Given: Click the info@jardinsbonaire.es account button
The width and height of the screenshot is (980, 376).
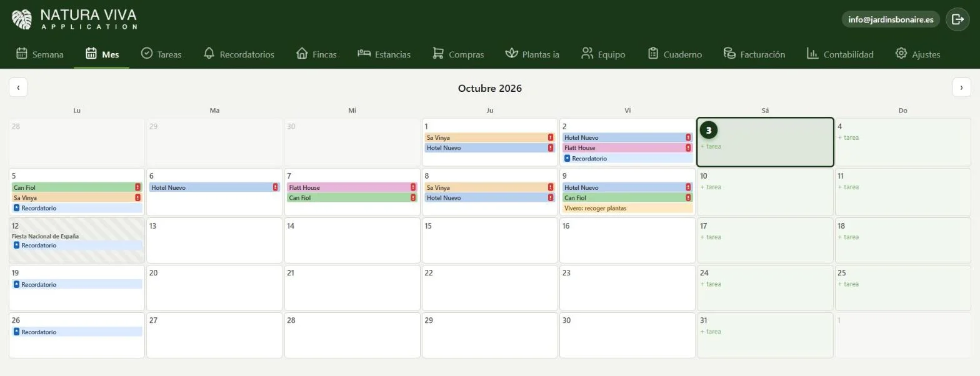Looking at the screenshot, I should (891, 19).
